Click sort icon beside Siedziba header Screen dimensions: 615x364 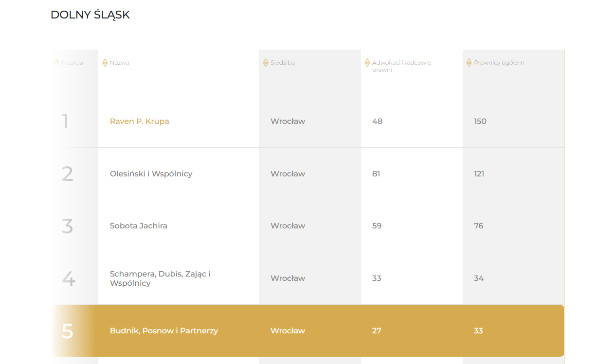[266, 63]
